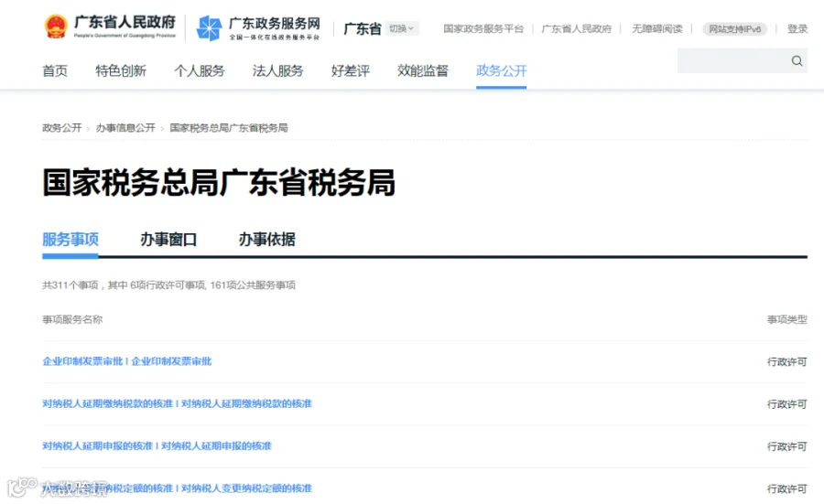Select 个人服务 in the top menu
The image size is (824, 504).
pos(200,70)
